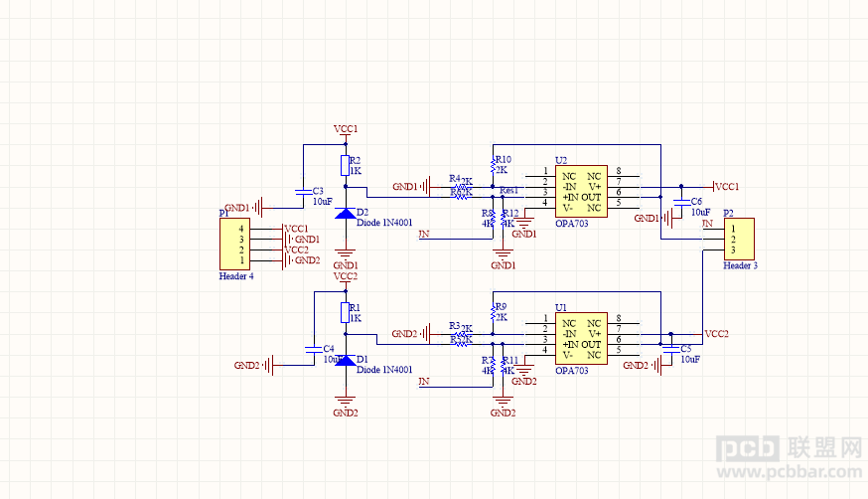
Task: Select resistor R12 symbol
Action: [504, 219]
